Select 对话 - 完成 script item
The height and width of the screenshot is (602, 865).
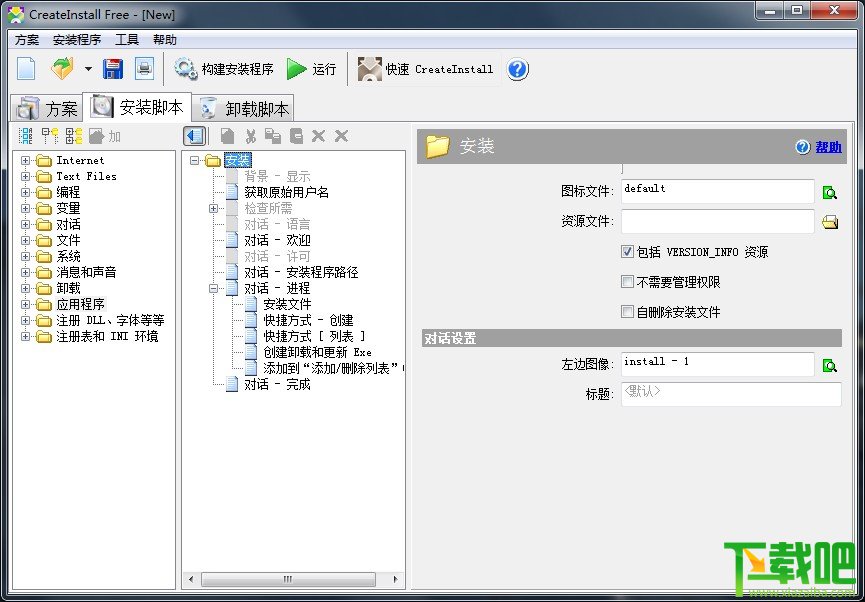pyautogui.click(x=277, y=385)
